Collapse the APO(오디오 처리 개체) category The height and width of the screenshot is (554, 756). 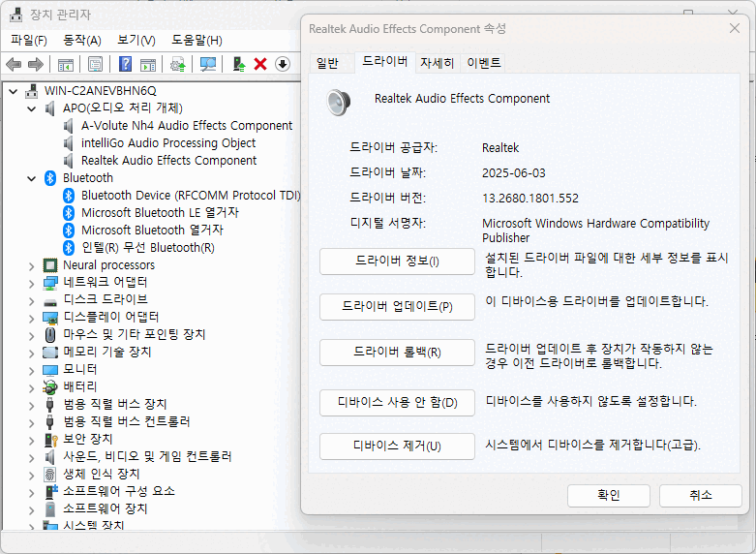pos(32,108)
